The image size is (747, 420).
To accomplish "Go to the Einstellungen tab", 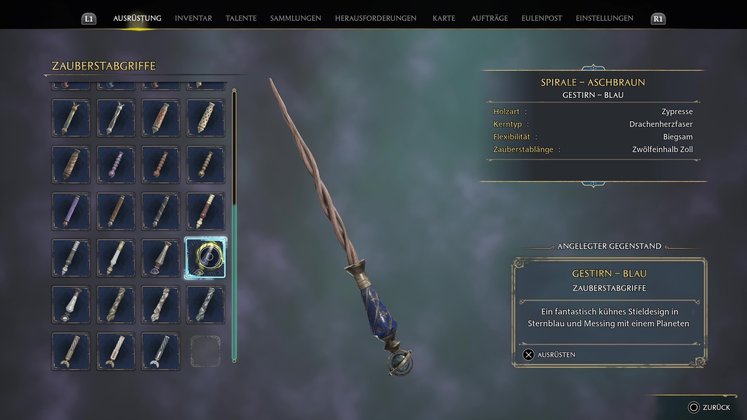I will click(x=605, y=18).
